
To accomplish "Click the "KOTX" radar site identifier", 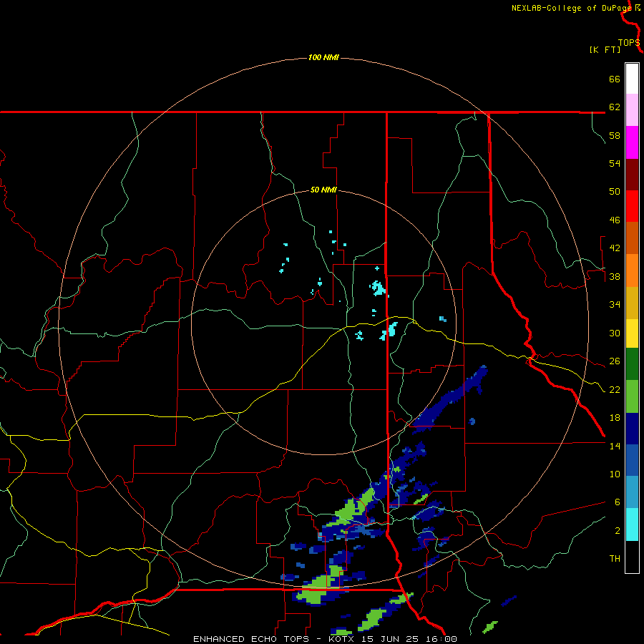I will (x=341, y=639).
